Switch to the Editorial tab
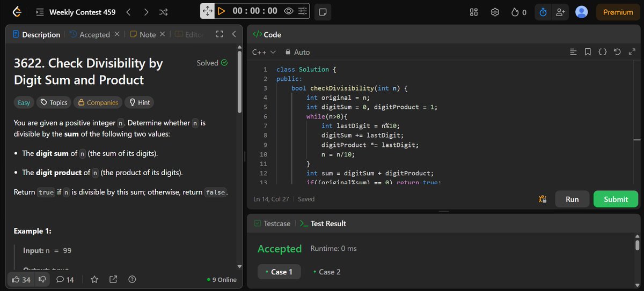 click(x=189, y=34)
